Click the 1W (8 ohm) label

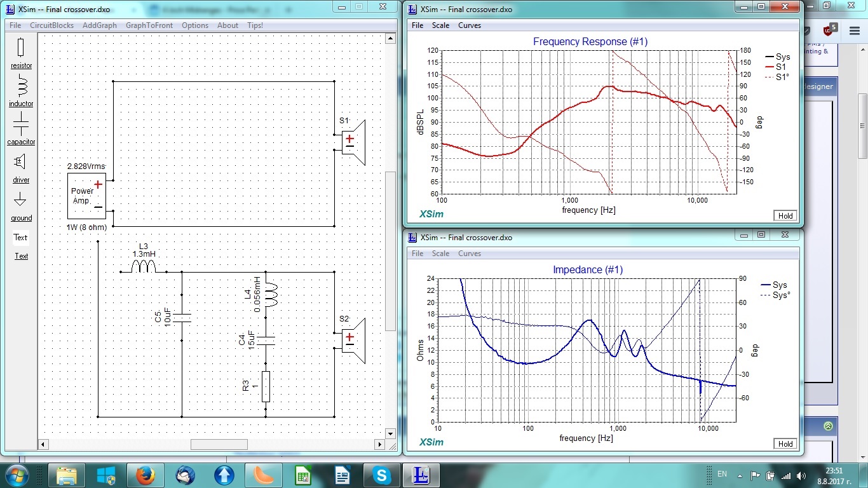(x=87, y=227)
